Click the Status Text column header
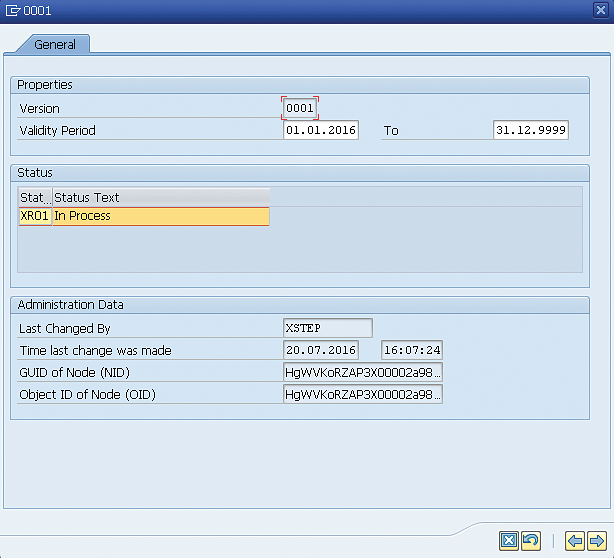The image size is (614, 558). point(160,197)
